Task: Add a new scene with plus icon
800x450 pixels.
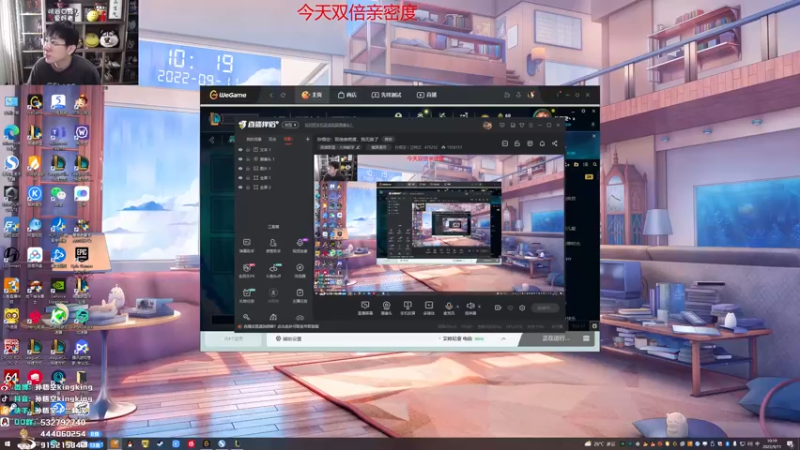Action: coord(308,139)
